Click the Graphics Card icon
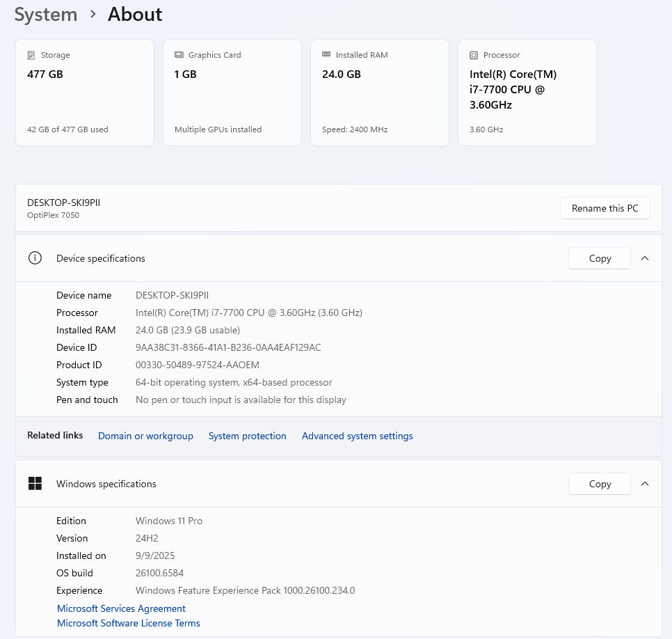This screenshot has height=639, width=672. click(178, 55)
